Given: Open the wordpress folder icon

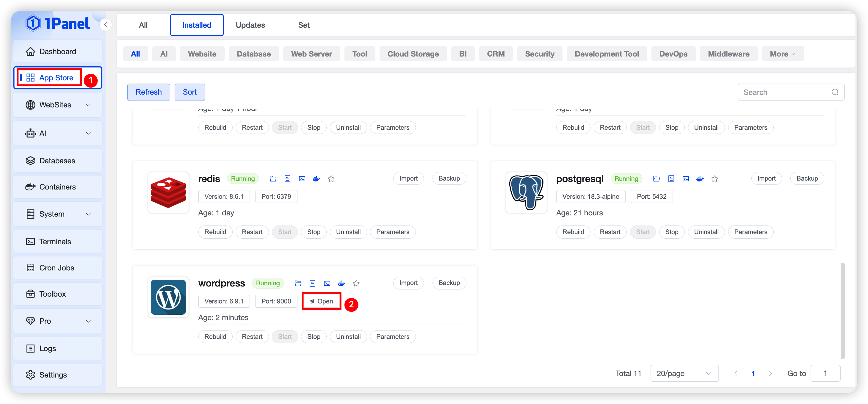Looking at the screenshot, I should click(x=298, y=284).
